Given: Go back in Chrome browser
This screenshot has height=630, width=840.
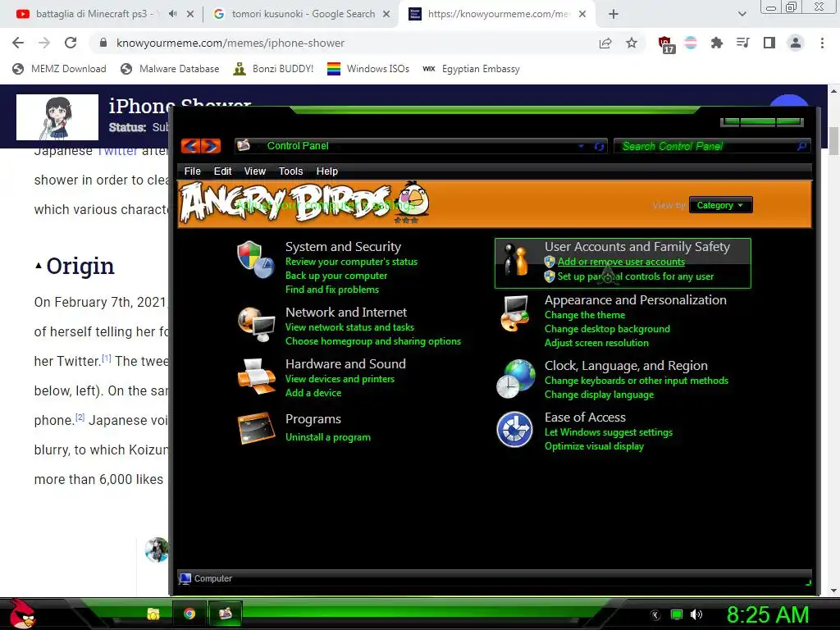Looking at the screenshot, I should (x=18, y=43).
